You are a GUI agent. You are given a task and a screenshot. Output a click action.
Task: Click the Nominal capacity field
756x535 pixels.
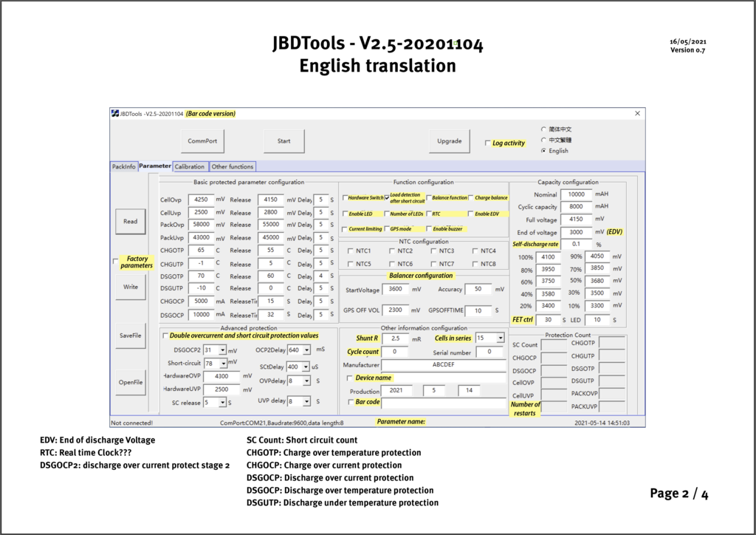(x=577, y=194)
